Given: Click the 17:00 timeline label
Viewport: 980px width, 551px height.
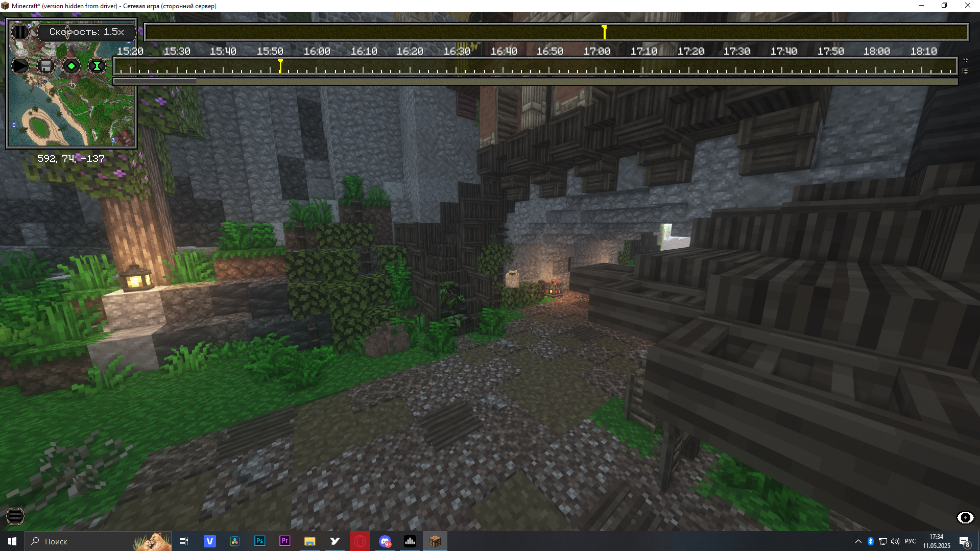Looking at the screenshot, I should coord(597,51).
